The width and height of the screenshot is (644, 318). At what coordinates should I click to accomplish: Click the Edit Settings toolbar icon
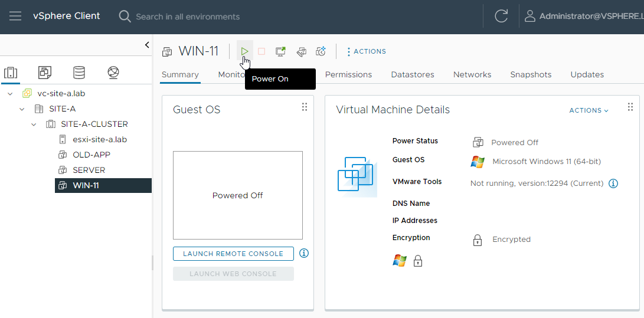(301, 51)
